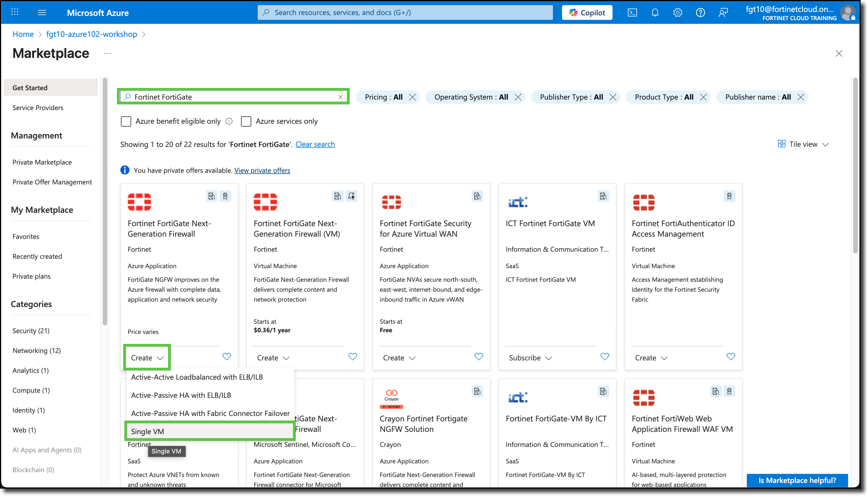868x496 pixels.
Task: Choose Active-Passive HA with ELB/ILB option
Action: [x=181, y=395]
